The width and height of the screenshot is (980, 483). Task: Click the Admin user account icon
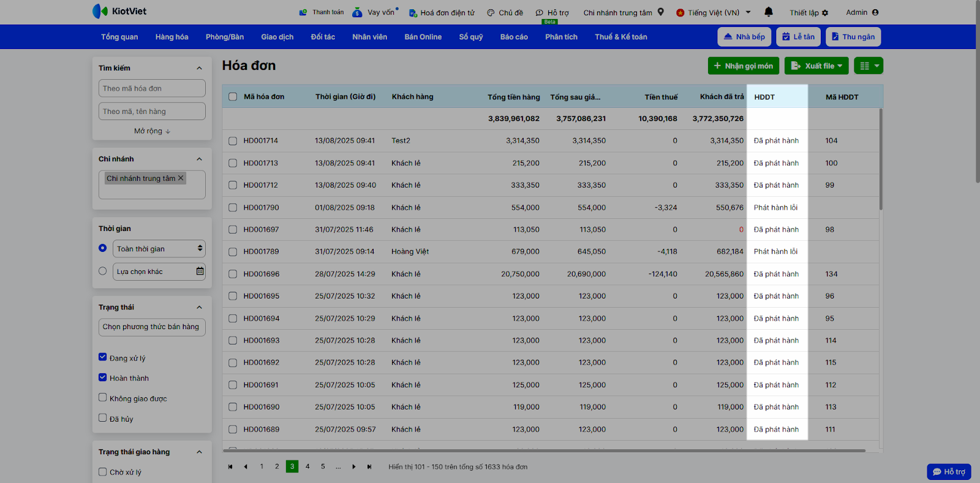click(875, 12)
